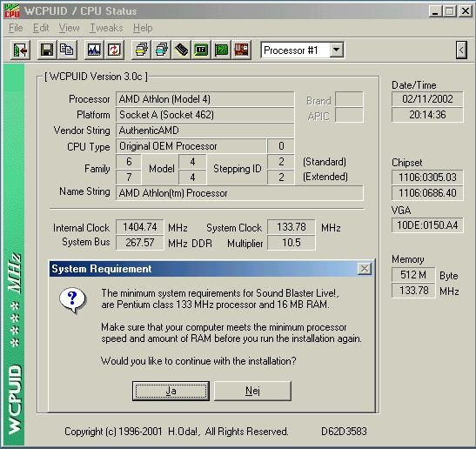Click the AuthenticAMD vendor string field

[204, 131]
